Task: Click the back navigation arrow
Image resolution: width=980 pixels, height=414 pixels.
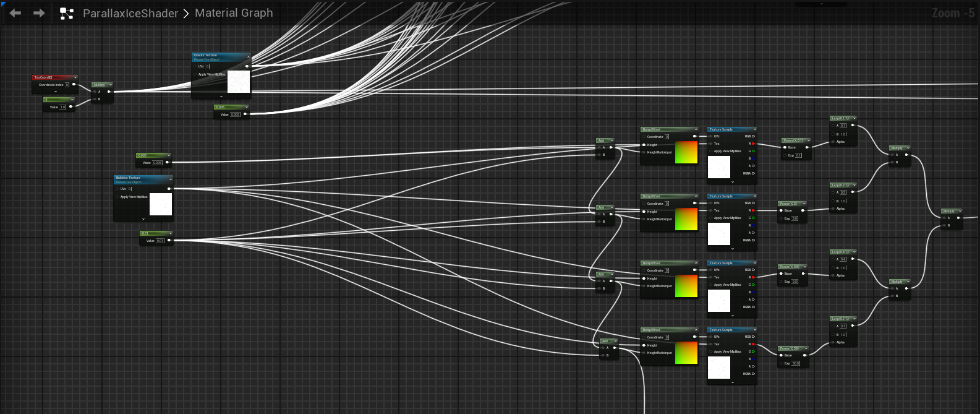Action: 15,13
